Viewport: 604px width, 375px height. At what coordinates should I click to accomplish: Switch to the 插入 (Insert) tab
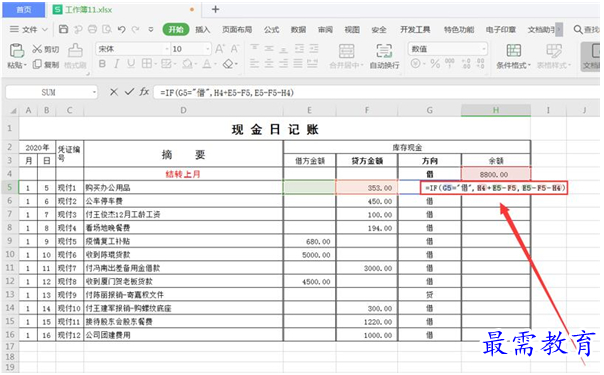pos(203,29)
